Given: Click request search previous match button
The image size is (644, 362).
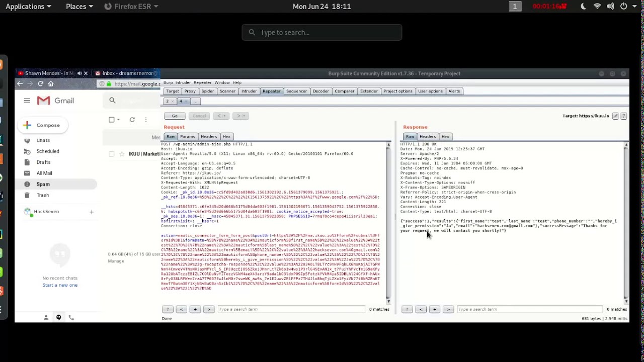Looking at the screenshot, I should [182, 310].
